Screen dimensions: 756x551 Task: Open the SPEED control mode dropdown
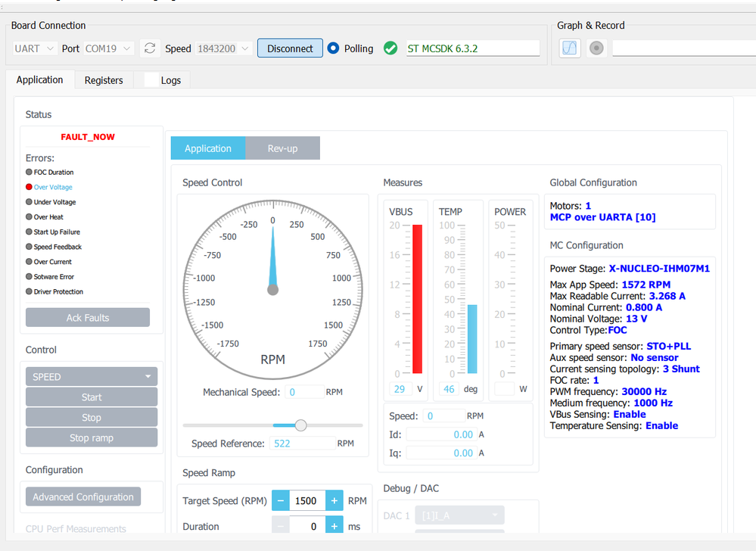click(x=92, y=376)
